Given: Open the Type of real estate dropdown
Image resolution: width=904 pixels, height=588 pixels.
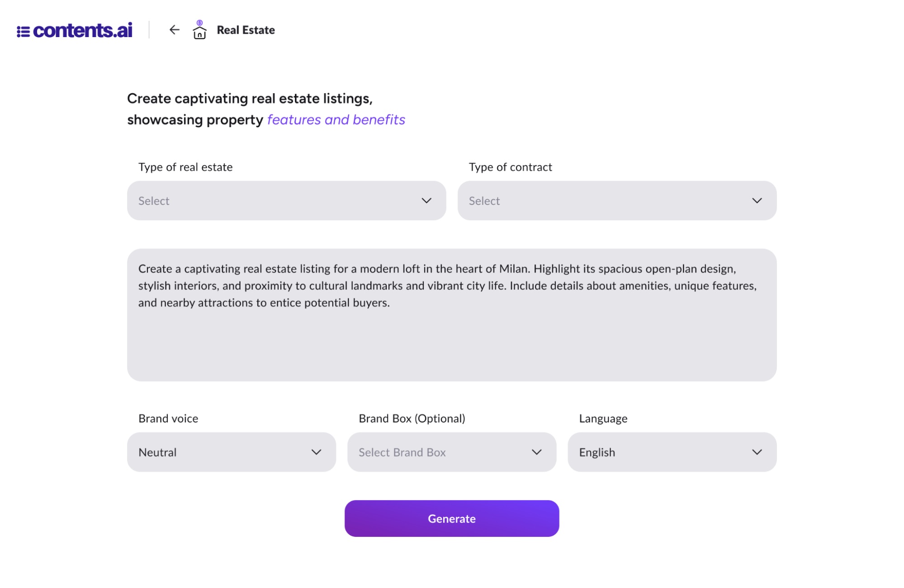Looking at the screenshot, I should point(286,200).
